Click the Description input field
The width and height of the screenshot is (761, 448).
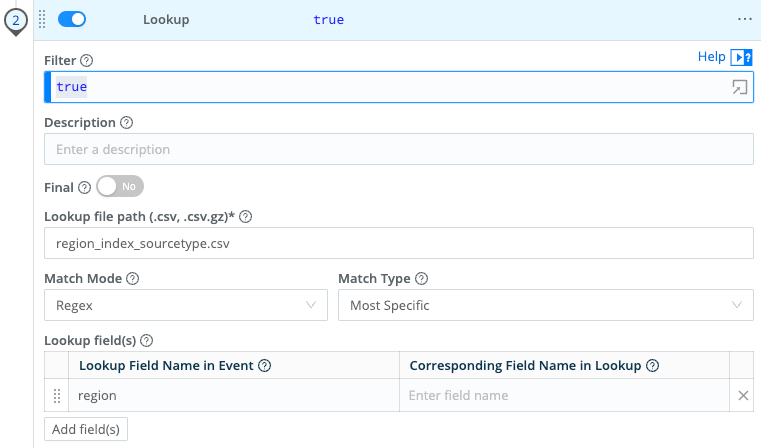(398, 149)
